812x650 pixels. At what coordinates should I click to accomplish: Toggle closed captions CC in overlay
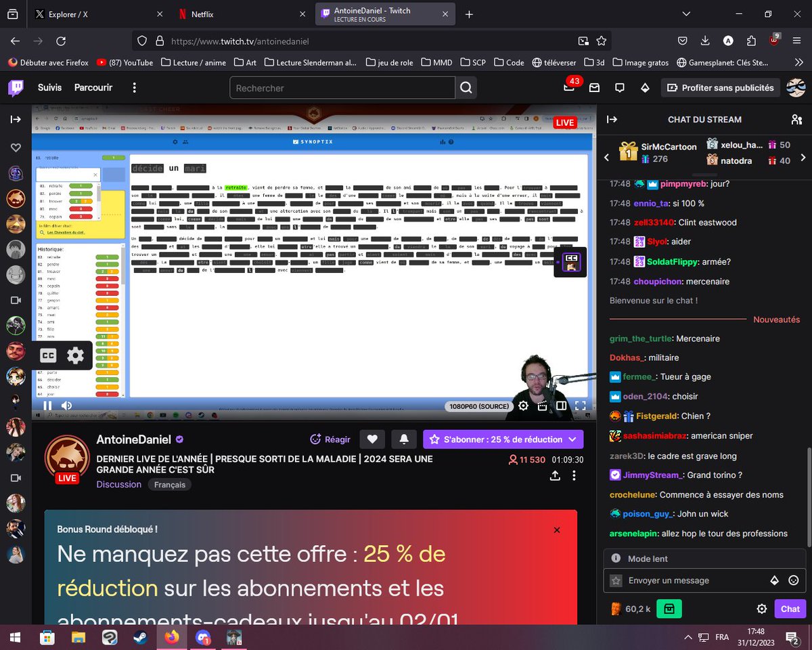point(48,355)
